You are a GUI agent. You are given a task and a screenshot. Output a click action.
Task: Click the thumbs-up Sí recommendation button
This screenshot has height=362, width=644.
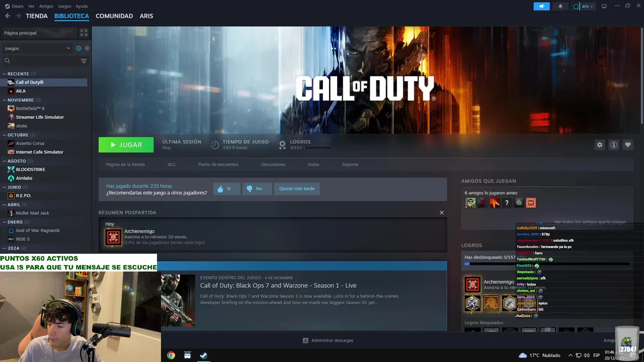[x=226, y=189]
